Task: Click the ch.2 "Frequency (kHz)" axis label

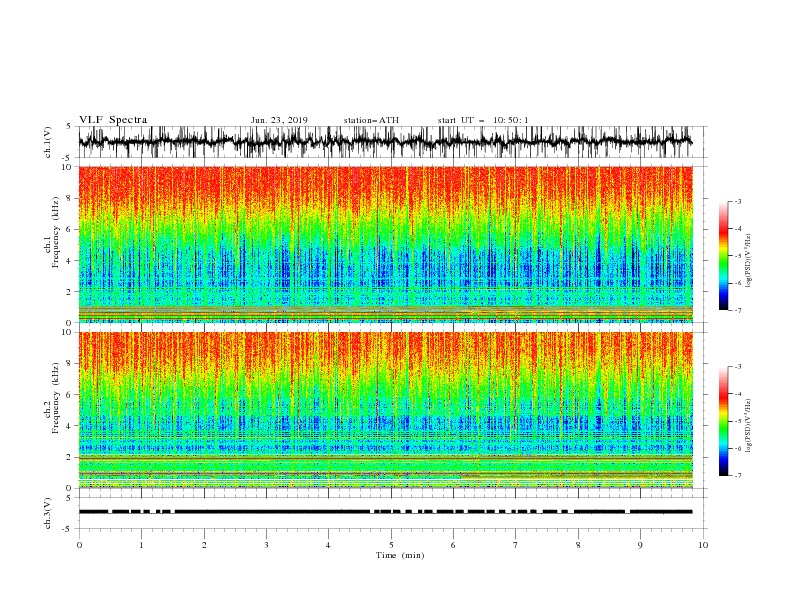Action: pos(56,397)
